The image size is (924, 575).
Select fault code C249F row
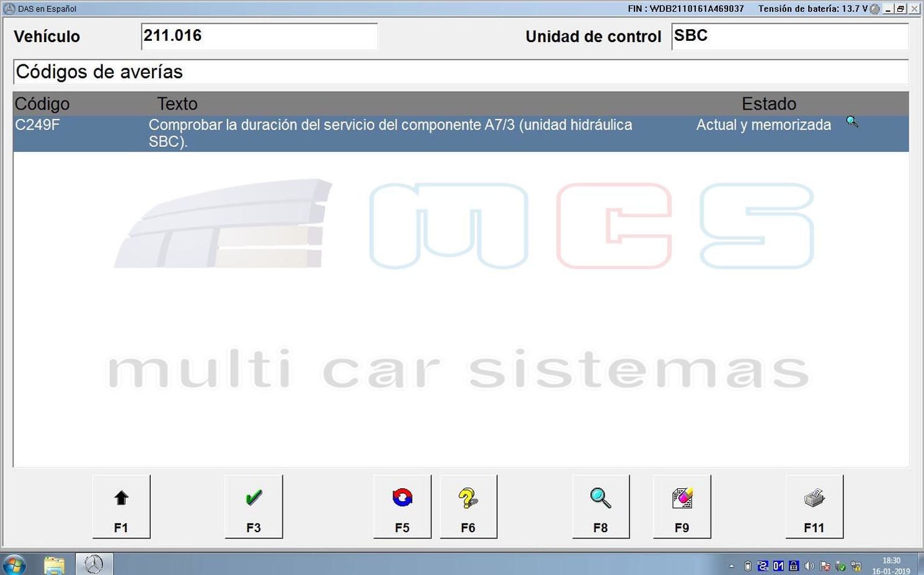461,133
